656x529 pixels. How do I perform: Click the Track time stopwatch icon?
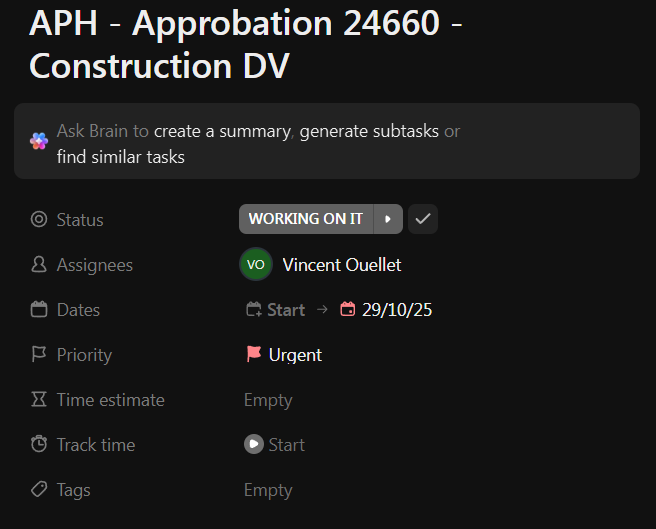pos(39,445)
